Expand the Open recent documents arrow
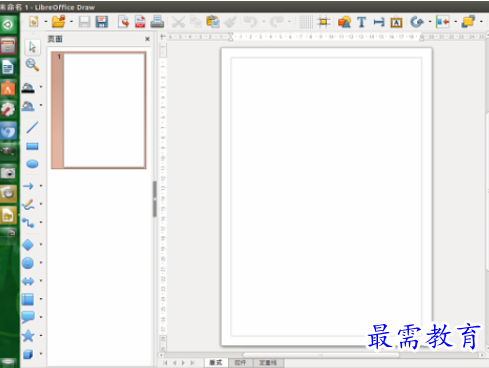This screenshot has height=368, width=489. pos(71,22)
